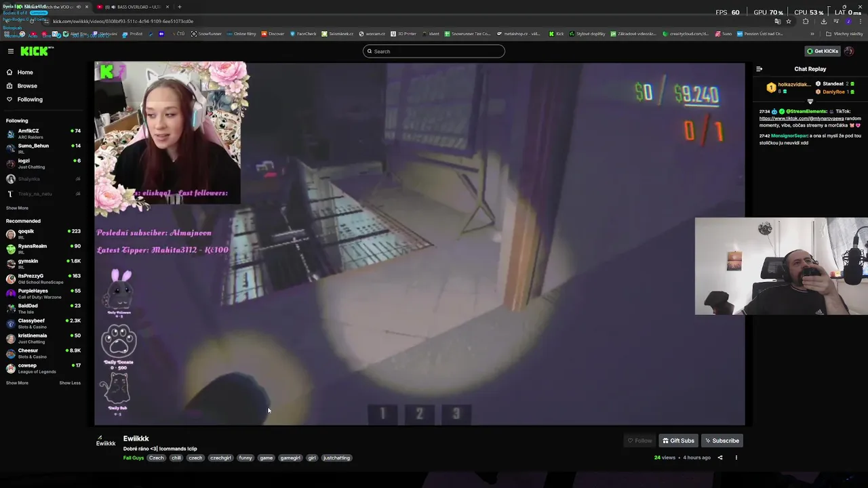Open recommended channel itsPrezzyG
Viewport: 868px width, 488px height.
click(x=43, y=279)
